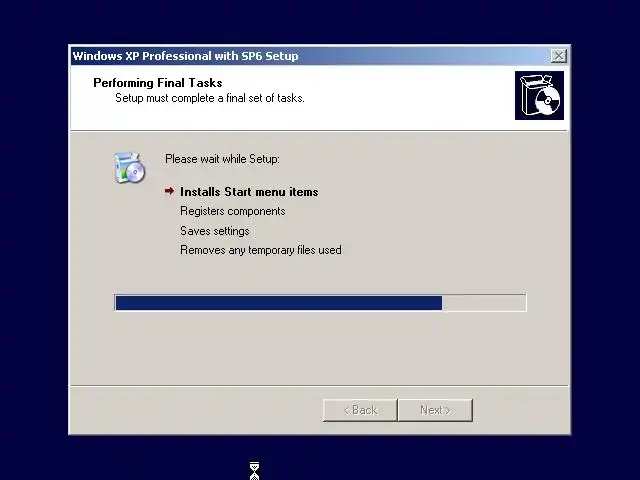640x480 pixels.
Task: Click the grayed Back button
Action: click(x=360, y=410)
